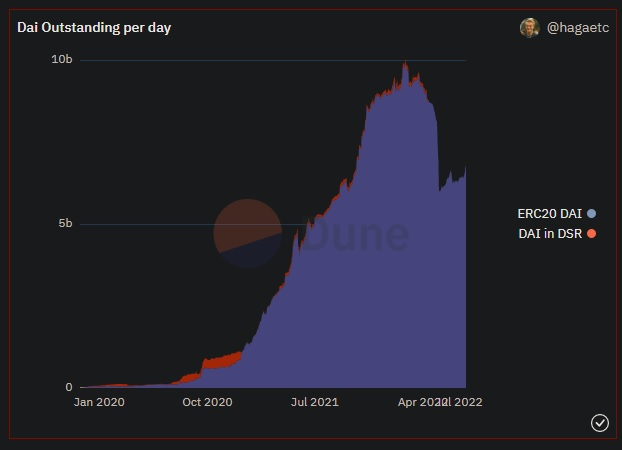Click the hagaetc profile avatar
The width and height of the screenshot is (622, 450).
[529, 28]
